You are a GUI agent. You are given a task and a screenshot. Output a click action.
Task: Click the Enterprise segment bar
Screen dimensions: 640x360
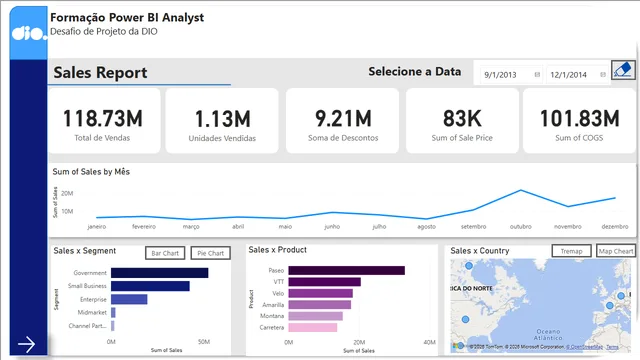(129, 299)
